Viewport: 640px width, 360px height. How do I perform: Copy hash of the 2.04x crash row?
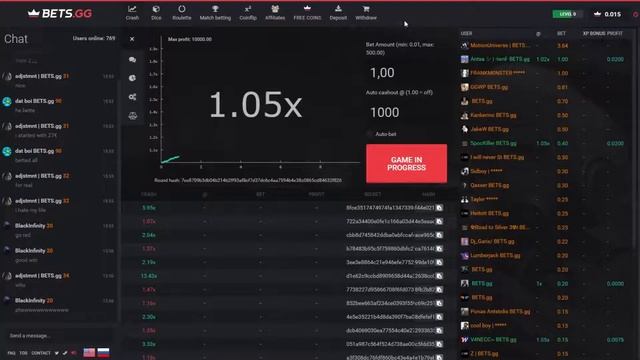coord(439,235)
